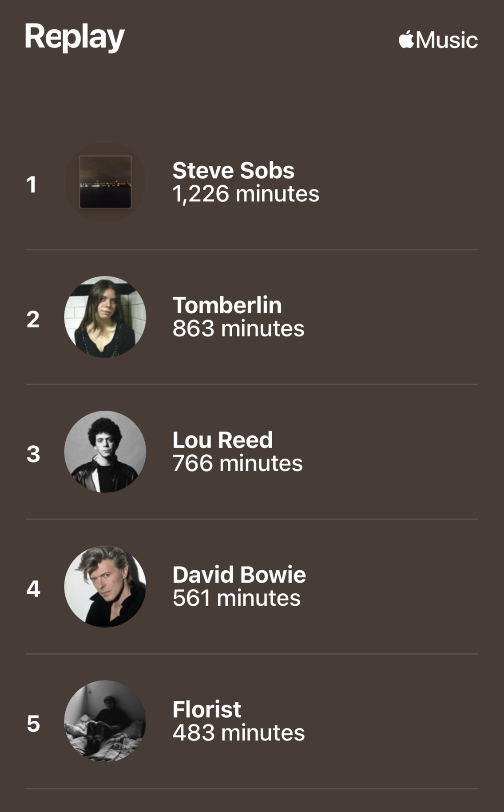Click the David Bowie artist name
This screenshot has height=812, width=504.
239,575
